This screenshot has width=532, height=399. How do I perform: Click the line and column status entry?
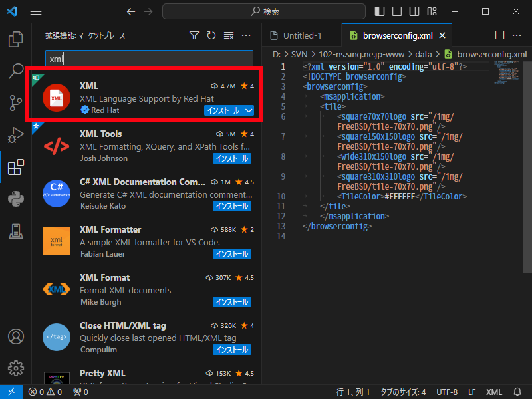click(x=353, y=392)
